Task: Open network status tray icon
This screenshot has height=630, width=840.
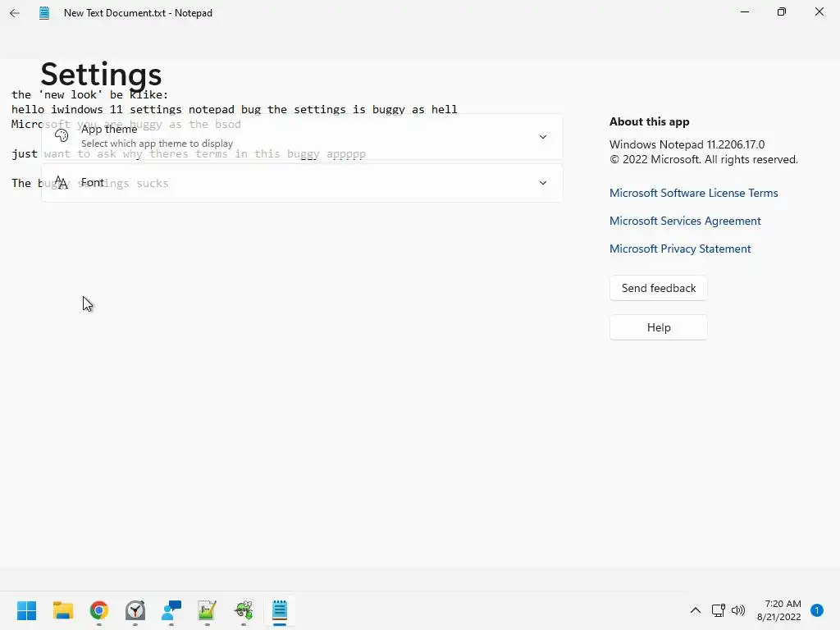Action: point(718,610)
